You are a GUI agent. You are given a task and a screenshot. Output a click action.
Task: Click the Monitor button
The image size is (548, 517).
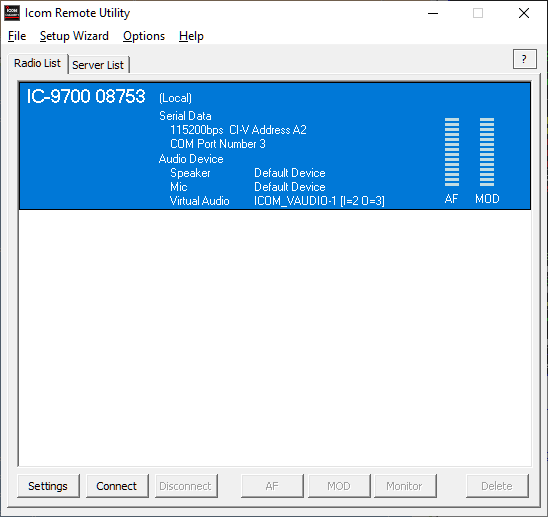pyautogui.click(x=405, y=486)
